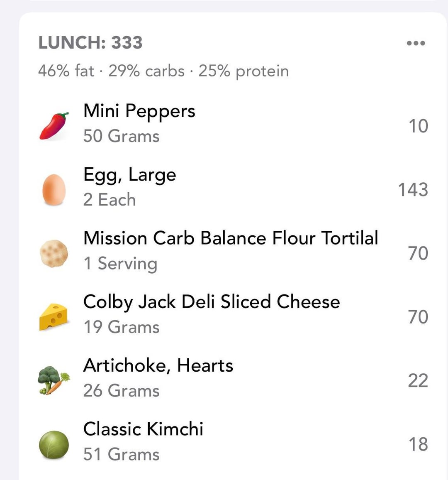Viewport: 448px width, 480px height.
Task: Open the lunch three-dot options menu
Action: (x=416, y=43)
